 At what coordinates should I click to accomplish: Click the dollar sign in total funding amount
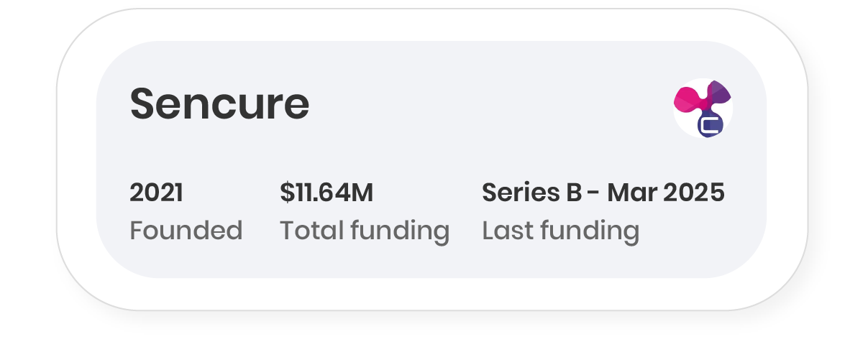pyautogui.click(x=287, y=193)
